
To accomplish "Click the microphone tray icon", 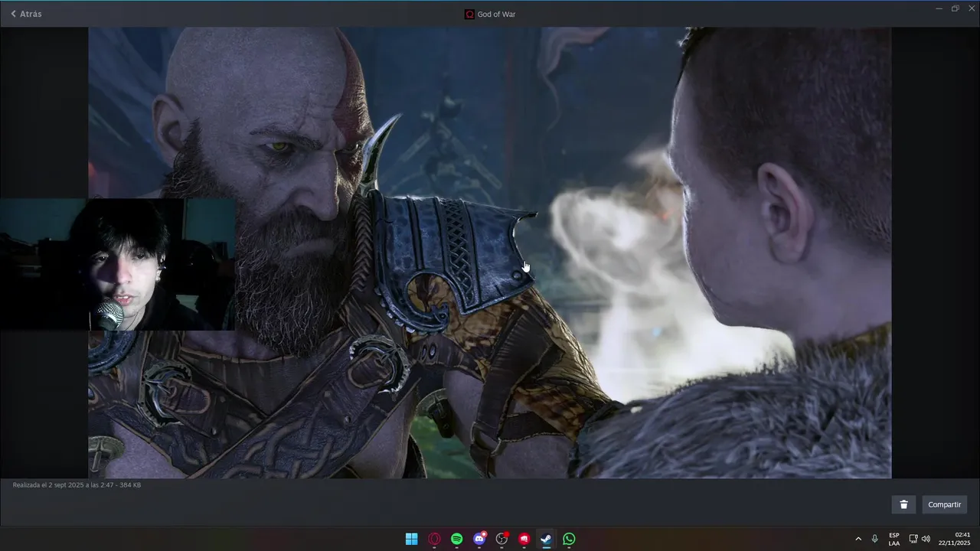I will [874, 539].
